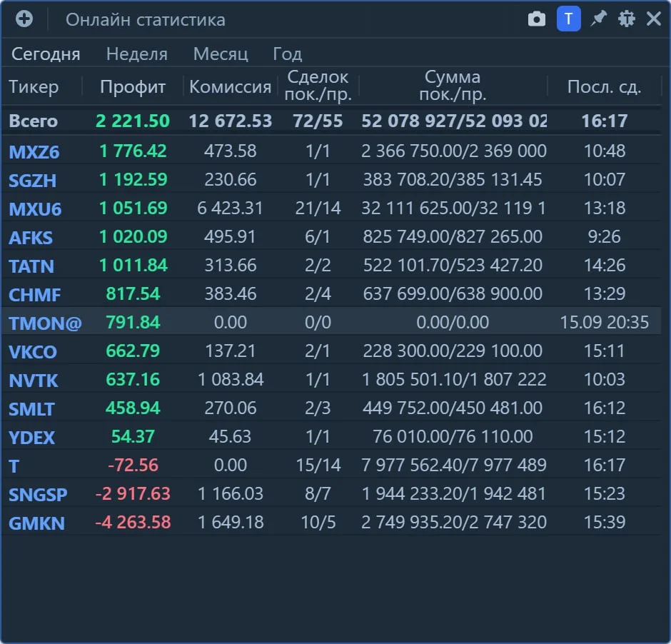
Task: Sort by the Комиссия column header
Action: pos(231,87)
